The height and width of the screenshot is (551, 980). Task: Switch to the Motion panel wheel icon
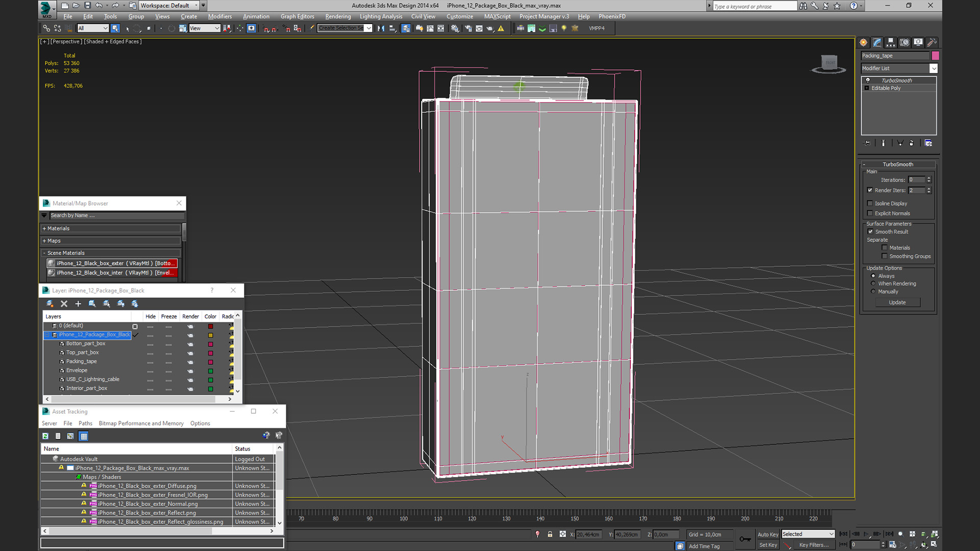click(x=904, y=42)
